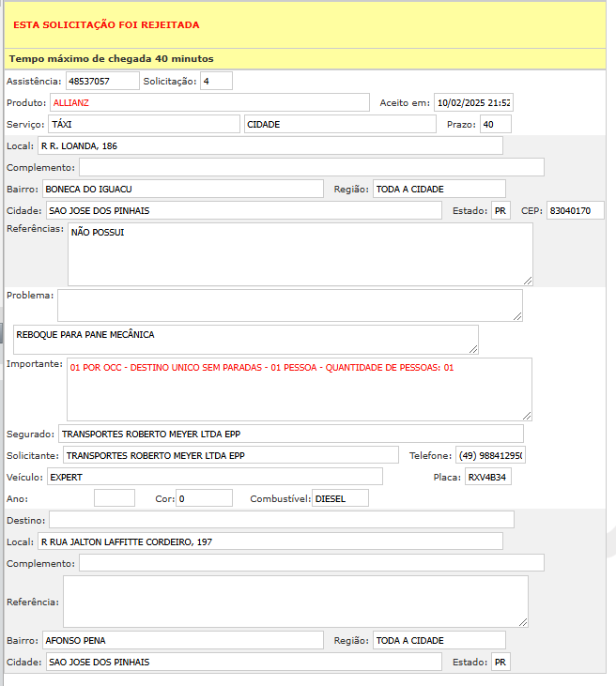This screenshot has height=686, width=616.
Task: Click the empty Problema text area
Action: (289, 305)
